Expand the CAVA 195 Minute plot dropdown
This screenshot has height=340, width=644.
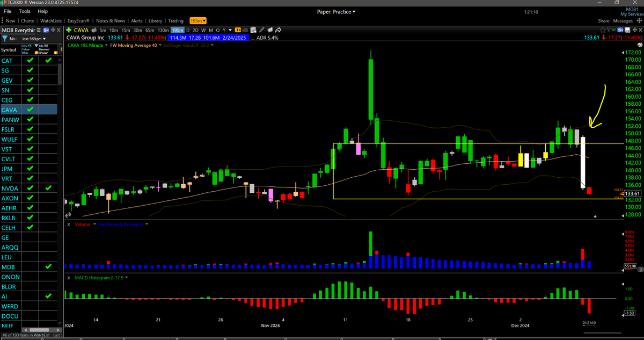[106, 45]
